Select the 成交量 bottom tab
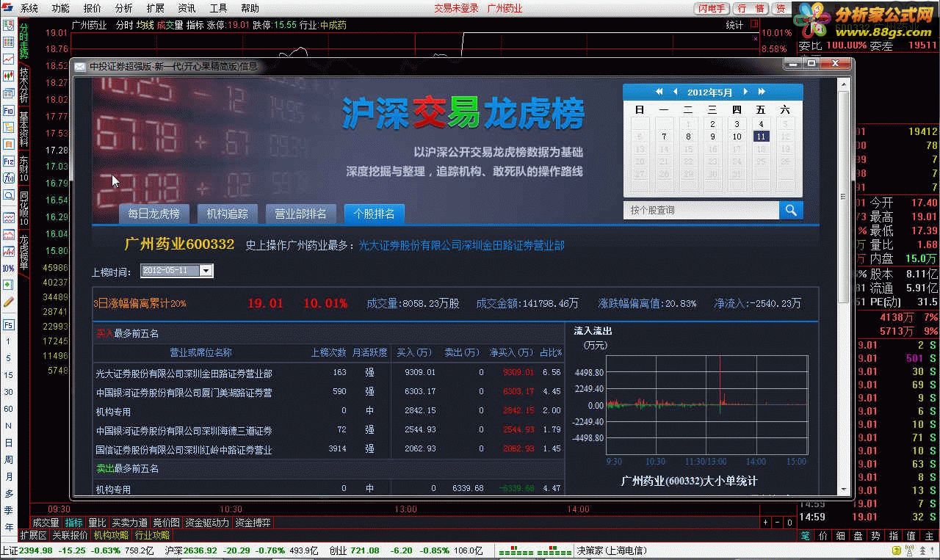 tap(46, 523)
